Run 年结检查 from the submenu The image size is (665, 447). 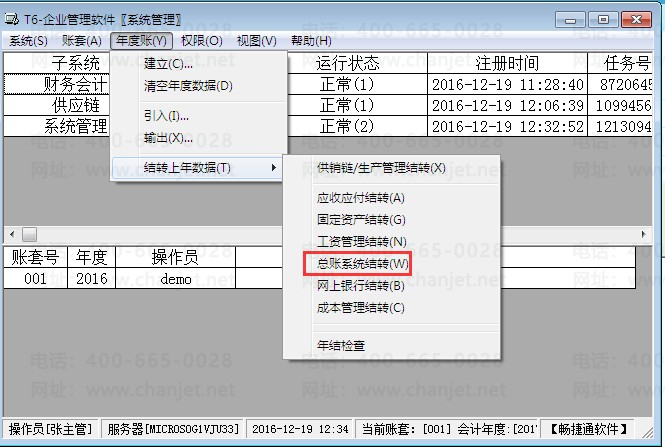point(340,345)
